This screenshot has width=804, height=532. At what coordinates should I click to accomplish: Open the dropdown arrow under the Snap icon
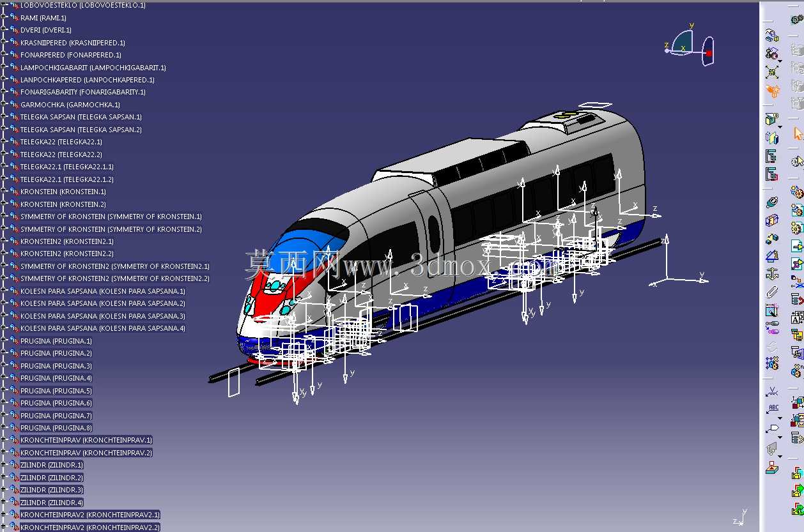tap(780, 61)
